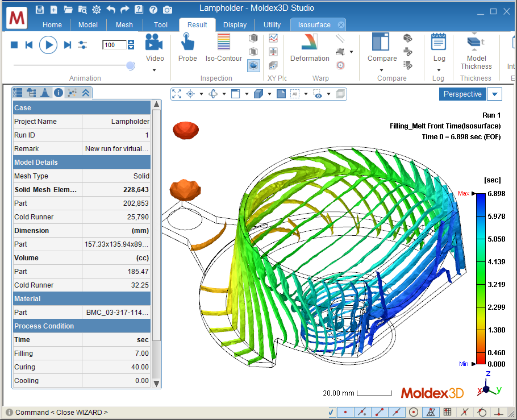
Task: Close the Isosurface tab
Action: click(341, 25)
